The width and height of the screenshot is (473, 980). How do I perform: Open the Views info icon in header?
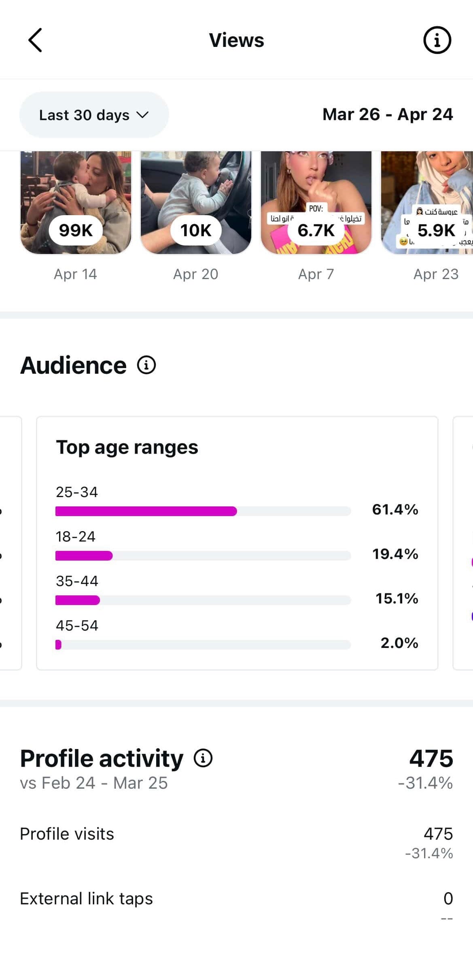coord(437,40)
